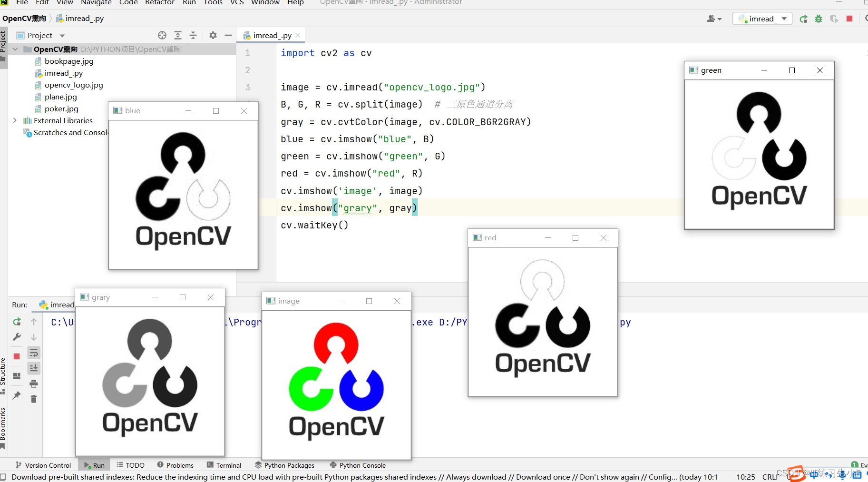Click the Run imread_ green rerun icon

pos(803,19)
